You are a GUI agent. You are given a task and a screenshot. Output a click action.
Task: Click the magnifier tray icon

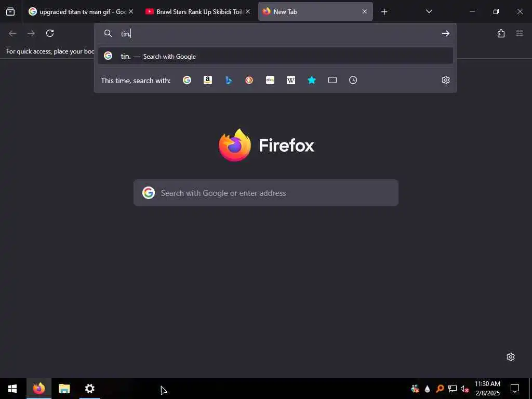440,389
